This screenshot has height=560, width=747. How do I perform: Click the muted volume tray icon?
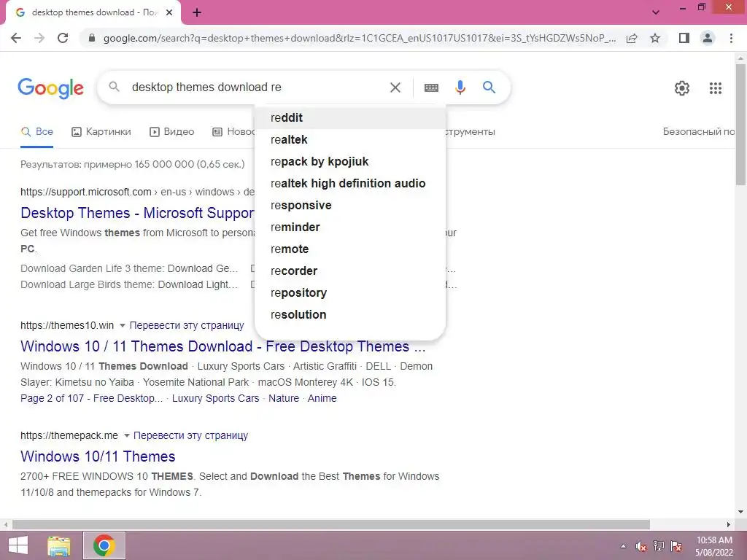point(640,546)
